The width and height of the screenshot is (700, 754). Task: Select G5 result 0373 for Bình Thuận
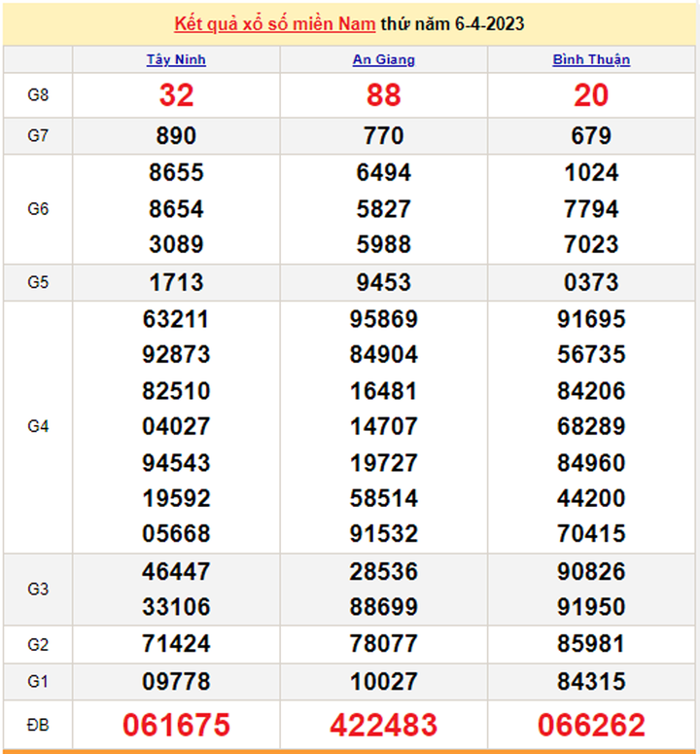tap(591, 282)
